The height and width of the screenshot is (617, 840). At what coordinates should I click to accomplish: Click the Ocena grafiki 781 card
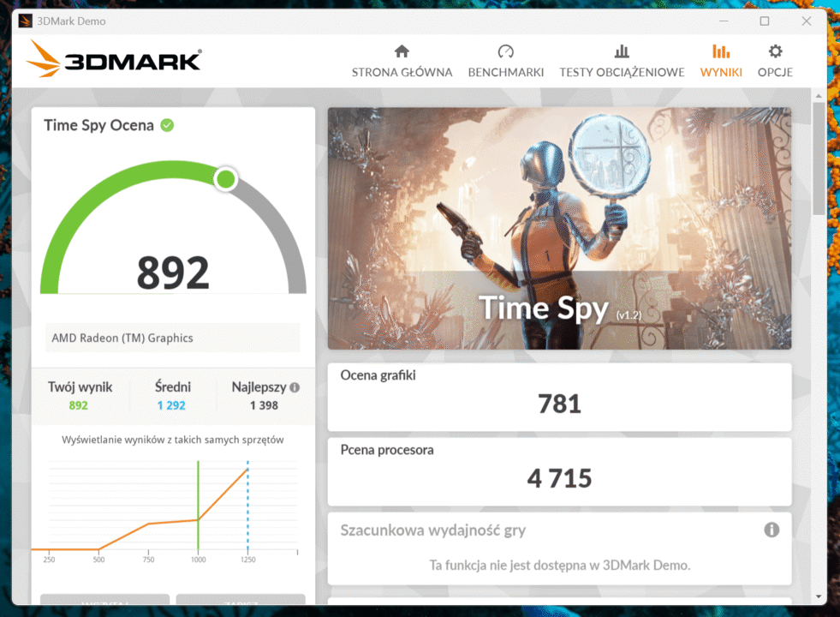click(559, 397)
